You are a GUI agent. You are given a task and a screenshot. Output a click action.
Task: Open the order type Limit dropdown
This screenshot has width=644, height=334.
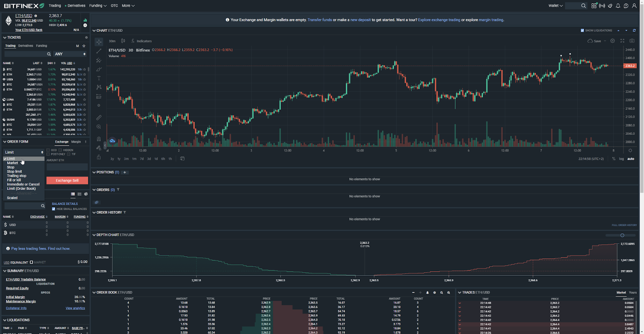24,152
